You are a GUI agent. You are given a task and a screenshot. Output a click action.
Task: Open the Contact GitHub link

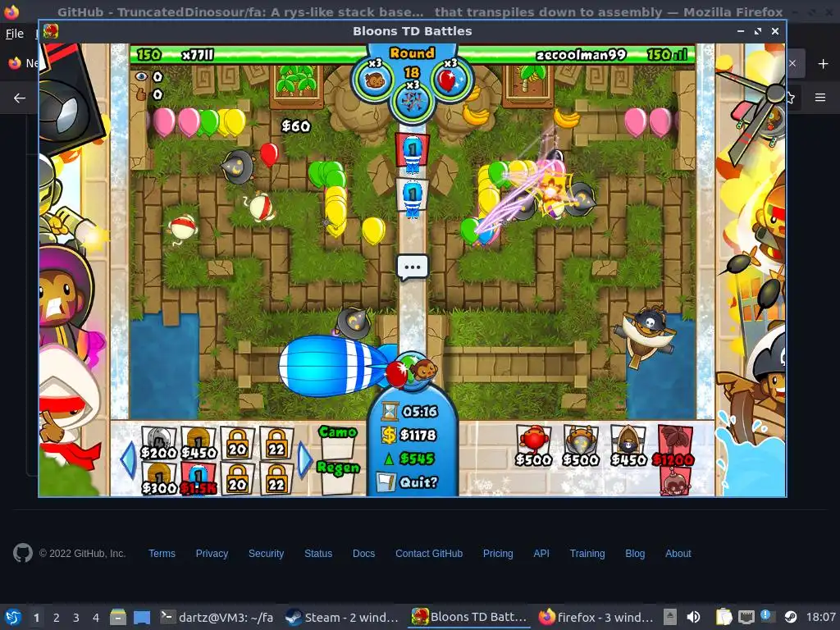[429, 554]
